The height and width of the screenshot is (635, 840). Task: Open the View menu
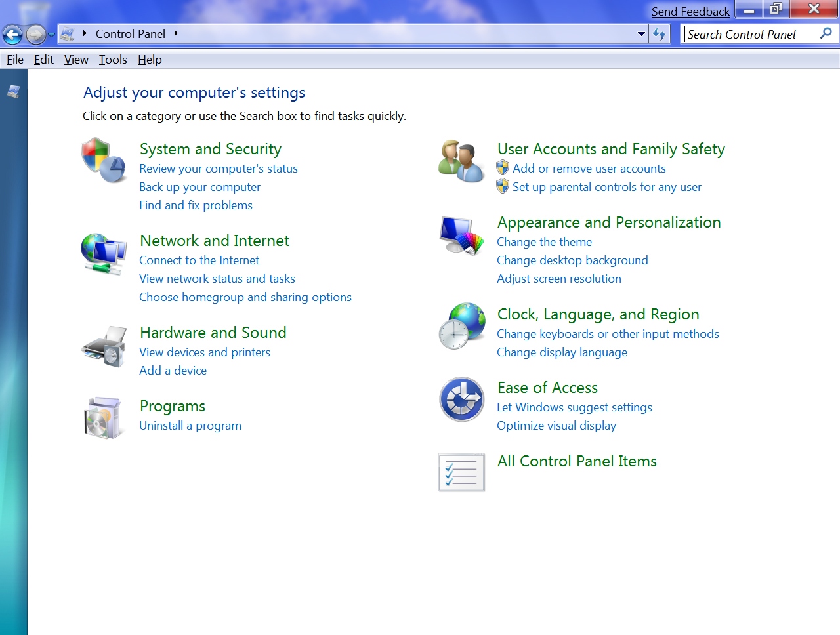(x=76, y=60)
